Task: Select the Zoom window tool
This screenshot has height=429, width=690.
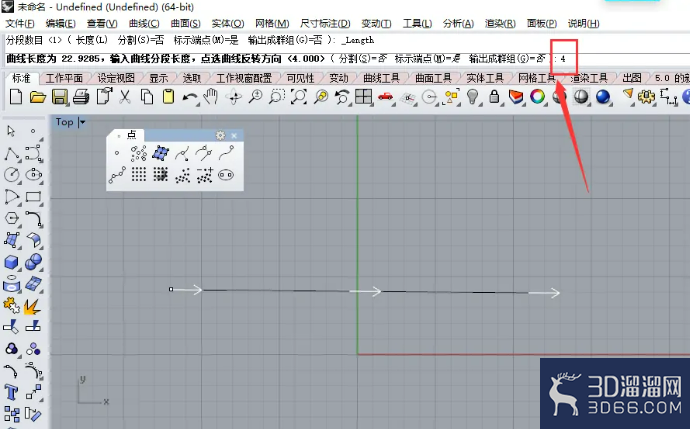Action: (277, 97)
